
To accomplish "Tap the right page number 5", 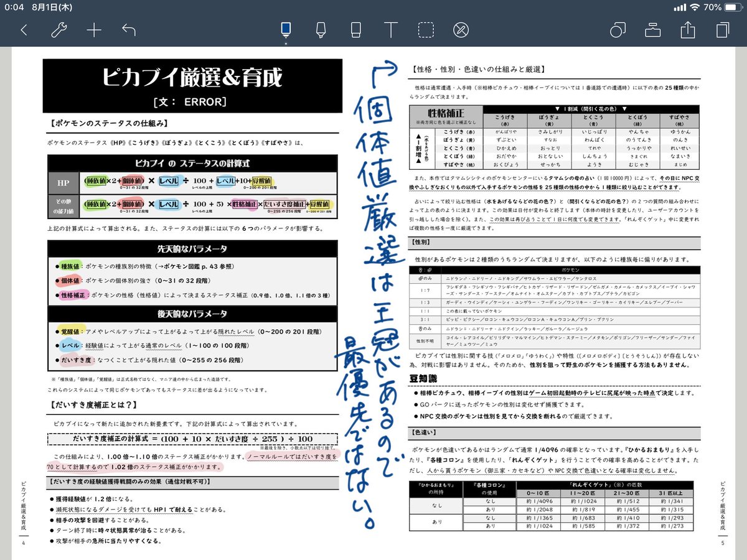I will click(723, 543).
